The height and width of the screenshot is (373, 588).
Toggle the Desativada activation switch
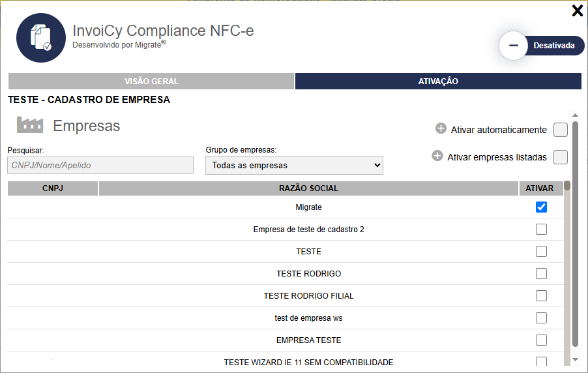[x=541, y=46]
